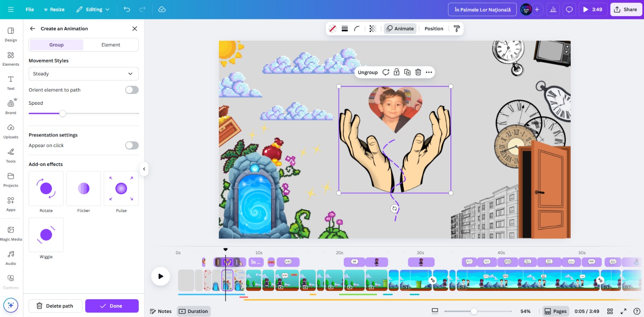Open the grid view
This screenshot has height=317, width=644.
coord(610,311)
